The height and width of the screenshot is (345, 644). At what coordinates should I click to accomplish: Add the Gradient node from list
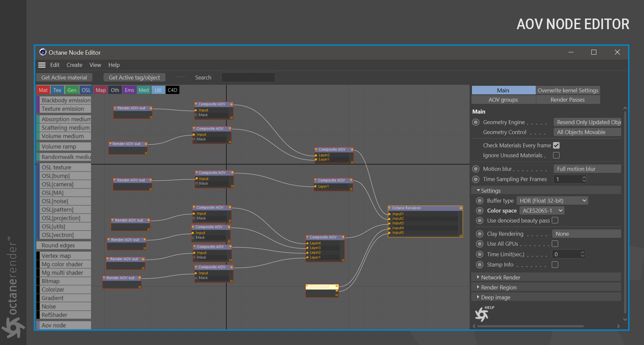64,298
